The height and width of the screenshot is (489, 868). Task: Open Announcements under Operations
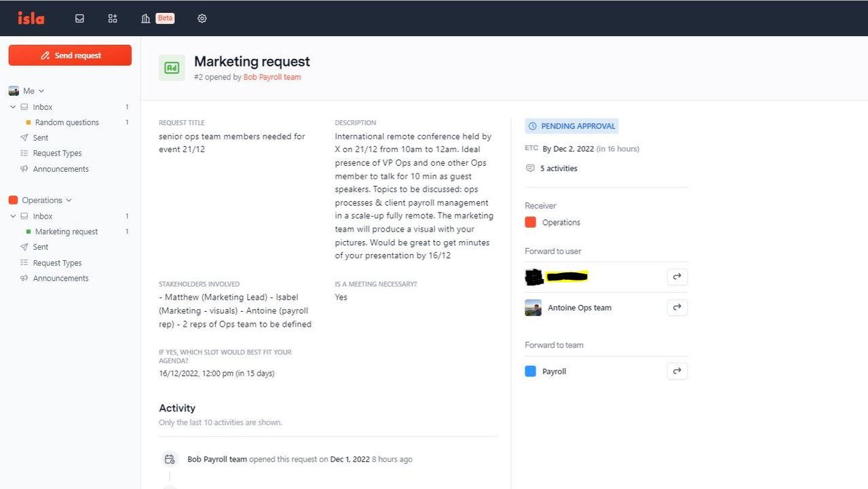pyautogui.click(x=60, y=278)
